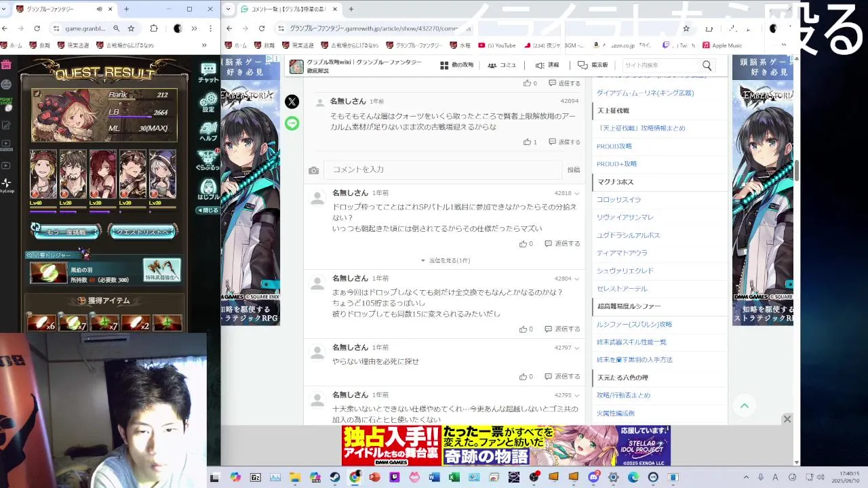
Task: Click the 黒鉑の羽 treasure item icon
Action: pos(49,272)
